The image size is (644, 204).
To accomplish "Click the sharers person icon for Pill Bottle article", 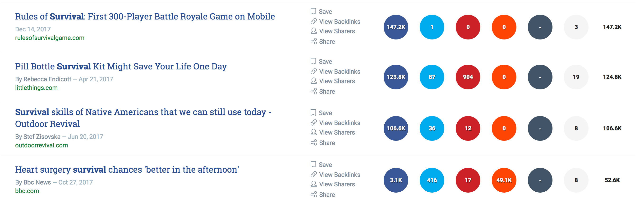I will click(x=313, y=81).
